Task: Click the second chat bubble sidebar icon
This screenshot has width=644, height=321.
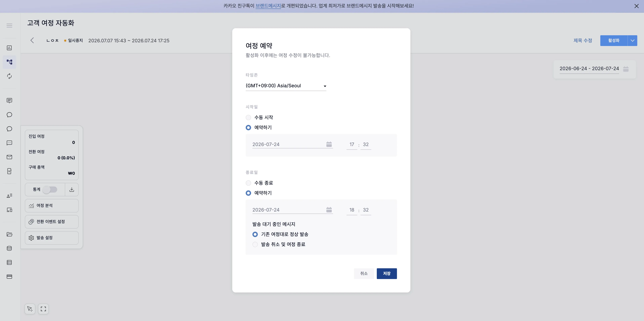Action: click(9, 129)
